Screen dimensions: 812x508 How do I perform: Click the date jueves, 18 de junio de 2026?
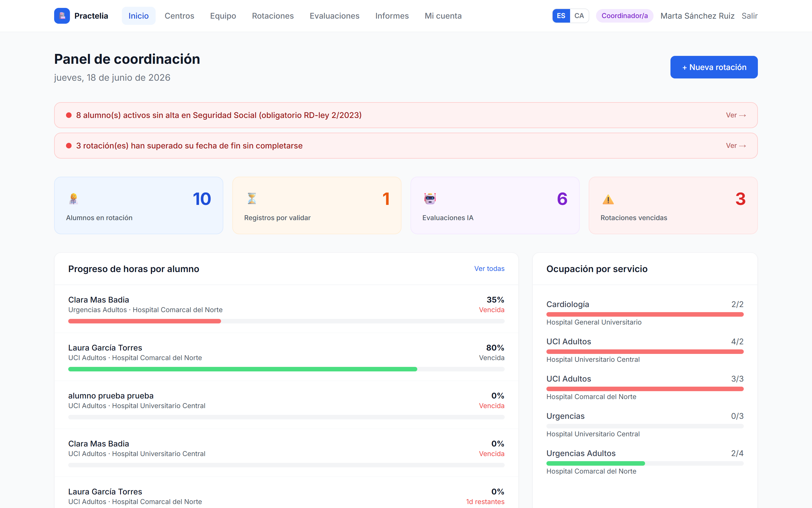(112, 78)
